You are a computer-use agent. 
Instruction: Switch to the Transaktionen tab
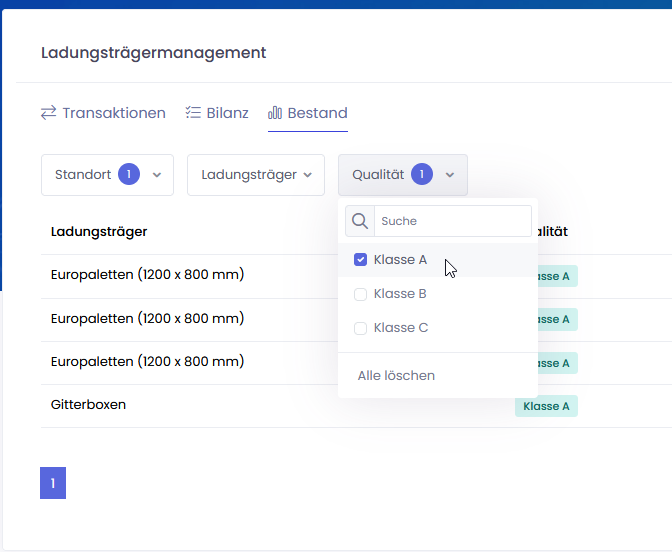[x=113, y=113]
